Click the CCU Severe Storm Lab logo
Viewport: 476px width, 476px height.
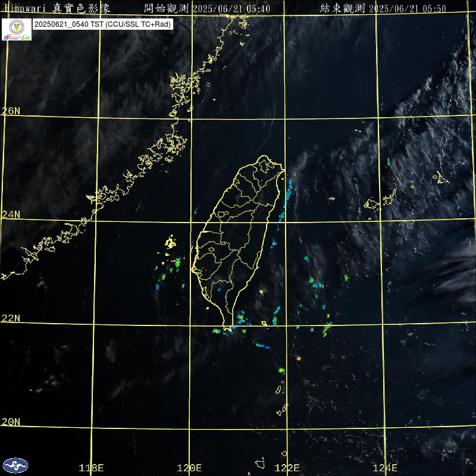17,29
